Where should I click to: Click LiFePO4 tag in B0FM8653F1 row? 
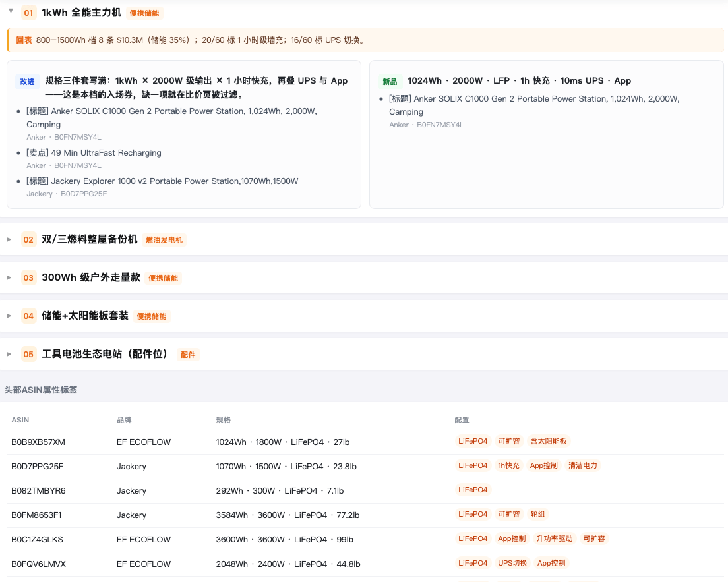click(x=473, y=514)
